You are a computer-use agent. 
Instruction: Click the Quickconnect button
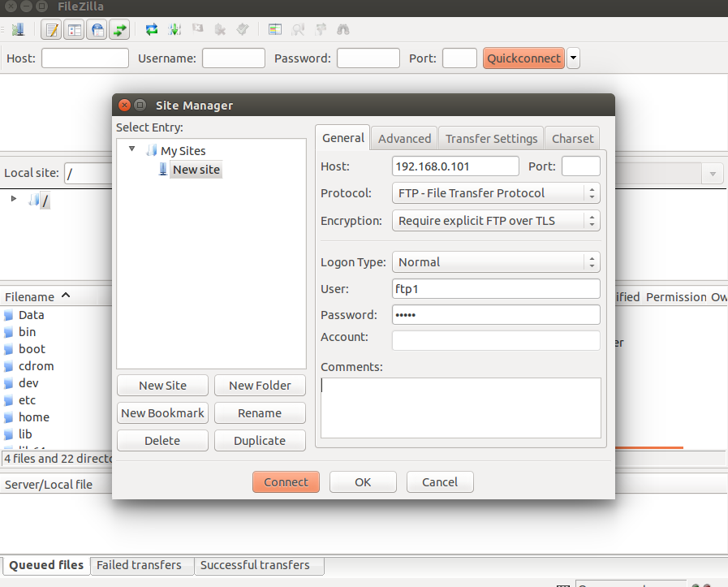tap(523, 58)
